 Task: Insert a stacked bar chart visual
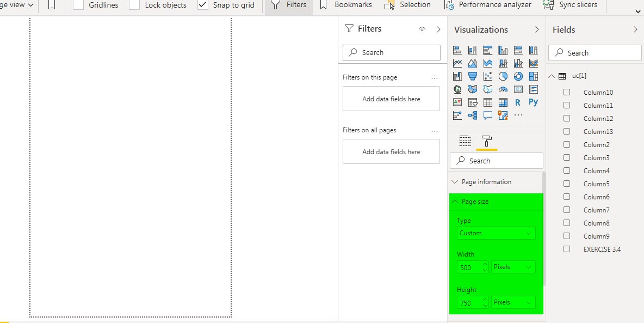click(457, 50)
